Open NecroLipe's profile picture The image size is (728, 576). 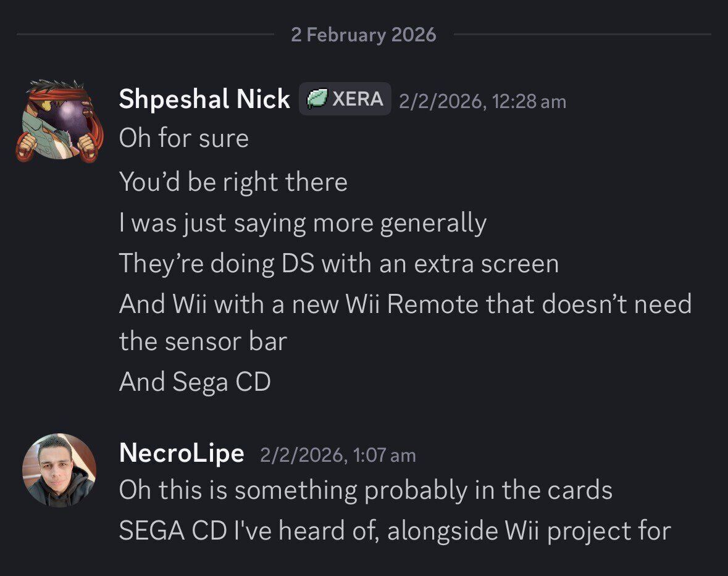(59, 470)
